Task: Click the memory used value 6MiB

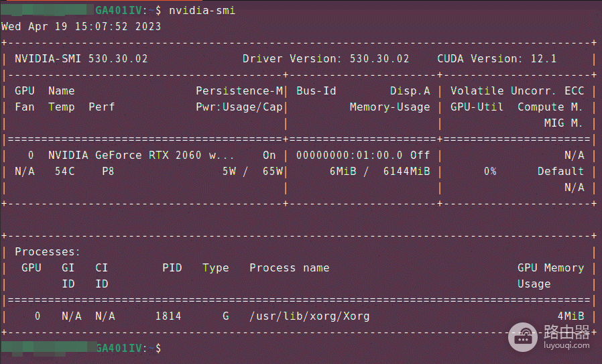Action: (343, 172)
